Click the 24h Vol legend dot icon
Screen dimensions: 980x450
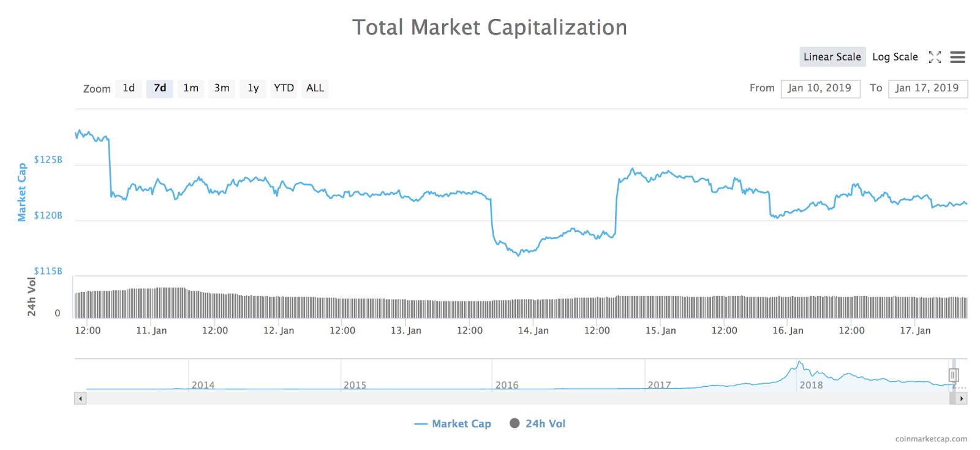coord(514,423)
